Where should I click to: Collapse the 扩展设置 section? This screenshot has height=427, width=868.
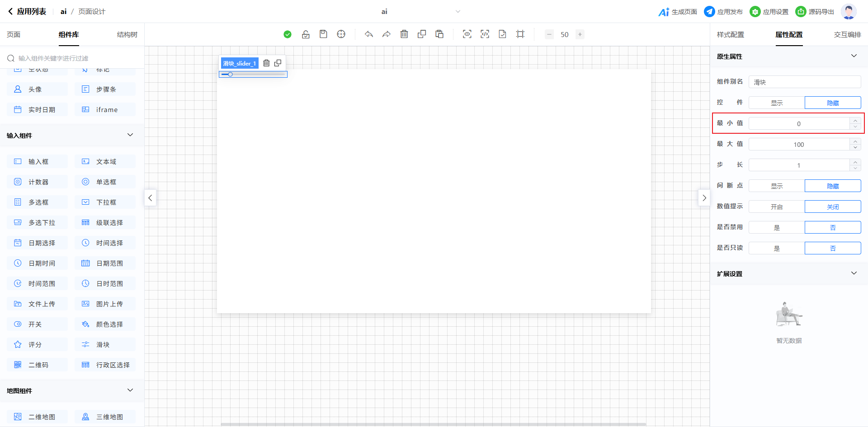coord(854,273)
